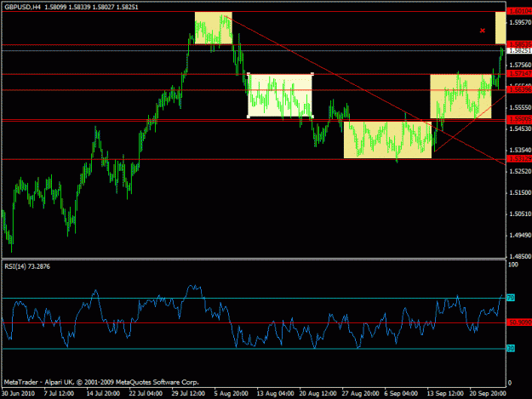Select the narrow yellow rectangle at right edge
This screenshot has height=399, width=532.
pos(501,28)
